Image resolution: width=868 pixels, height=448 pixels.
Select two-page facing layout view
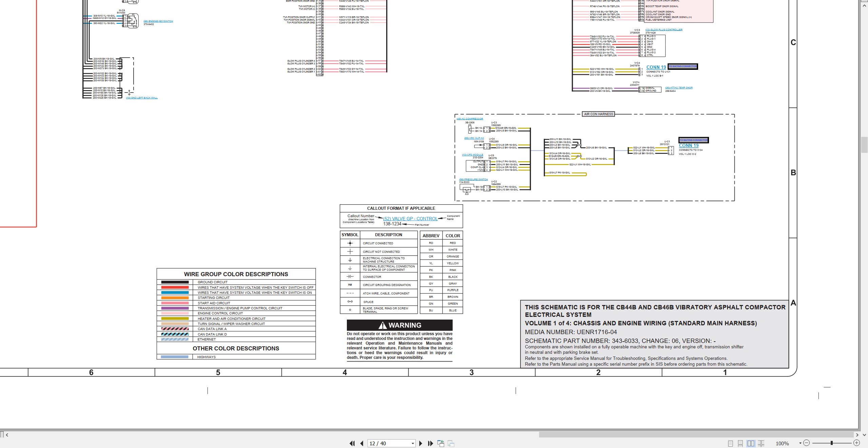[x=751, y=443]
